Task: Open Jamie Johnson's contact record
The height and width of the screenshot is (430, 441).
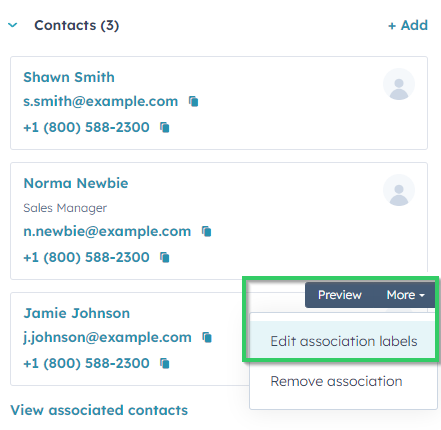Action: coord(77,313)
